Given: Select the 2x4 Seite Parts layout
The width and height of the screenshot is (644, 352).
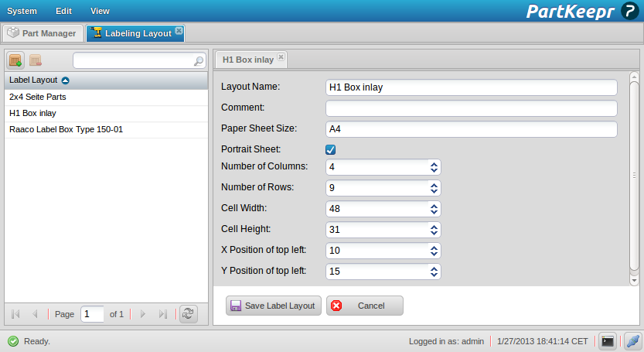Looking at the screenshot, I should pos(106,97).
